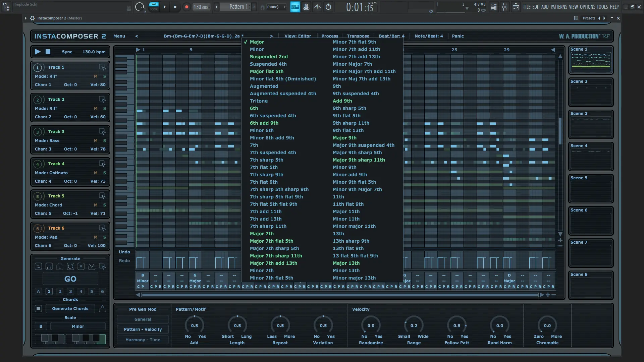Click the lock icon in Generate section
The image size is (644, 362).
60,266
